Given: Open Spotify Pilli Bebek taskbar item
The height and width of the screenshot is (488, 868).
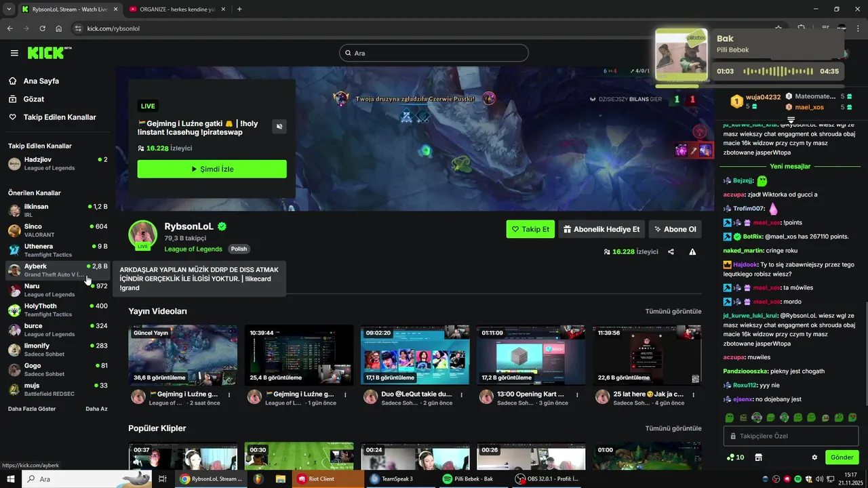Looking at the screenshot, I should click(473, 479).
